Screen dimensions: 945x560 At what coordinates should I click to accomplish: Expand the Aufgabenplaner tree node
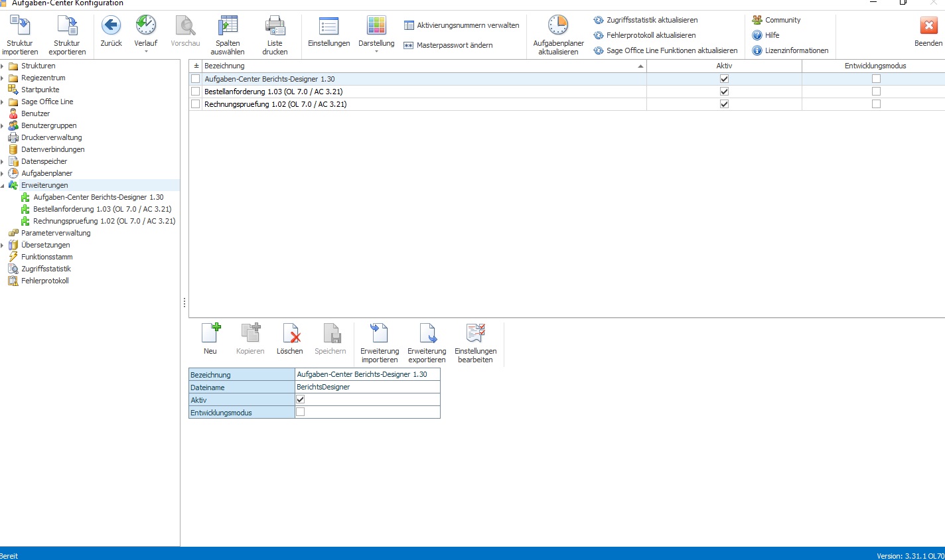coord(3,174)
